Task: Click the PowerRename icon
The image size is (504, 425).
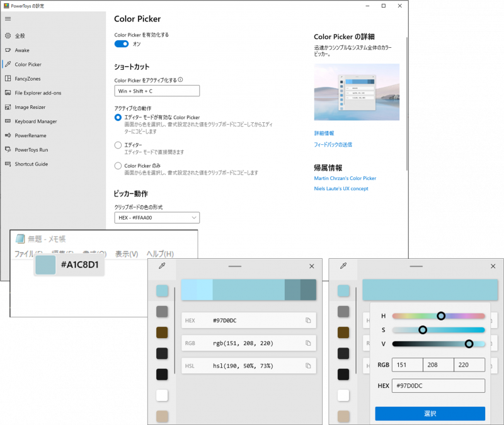Action: pos(8,135)
